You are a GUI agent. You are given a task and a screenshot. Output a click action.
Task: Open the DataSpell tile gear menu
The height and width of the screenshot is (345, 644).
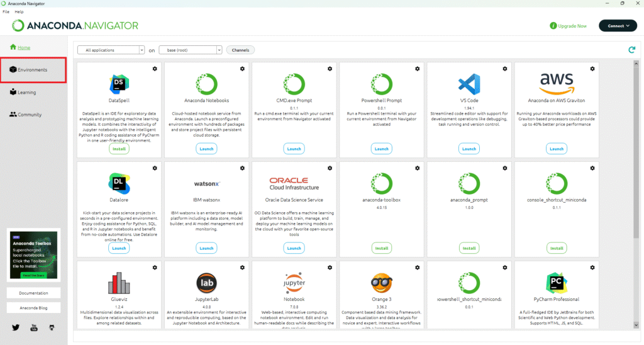tap(155, 69)
